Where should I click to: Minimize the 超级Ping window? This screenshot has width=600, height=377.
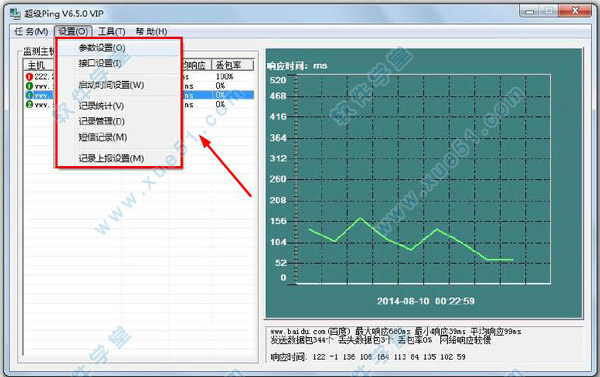pos(530,11)
